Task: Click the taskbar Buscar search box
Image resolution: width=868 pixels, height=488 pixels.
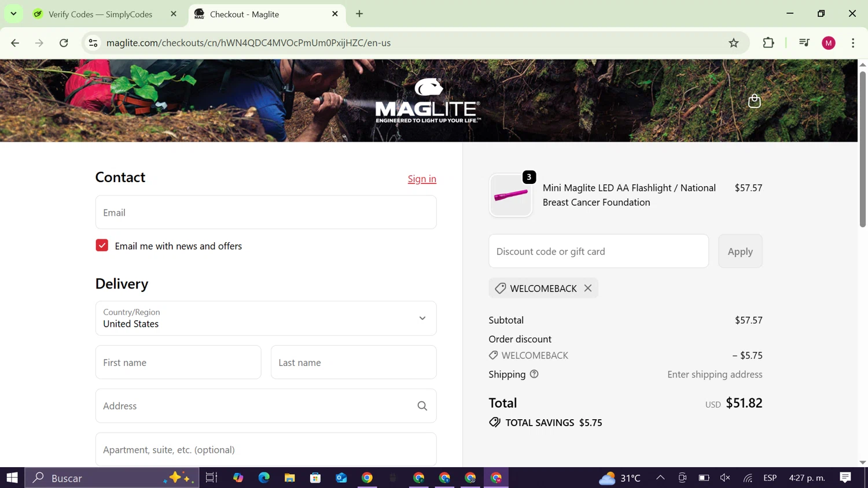Action: [x=112, y=478]
